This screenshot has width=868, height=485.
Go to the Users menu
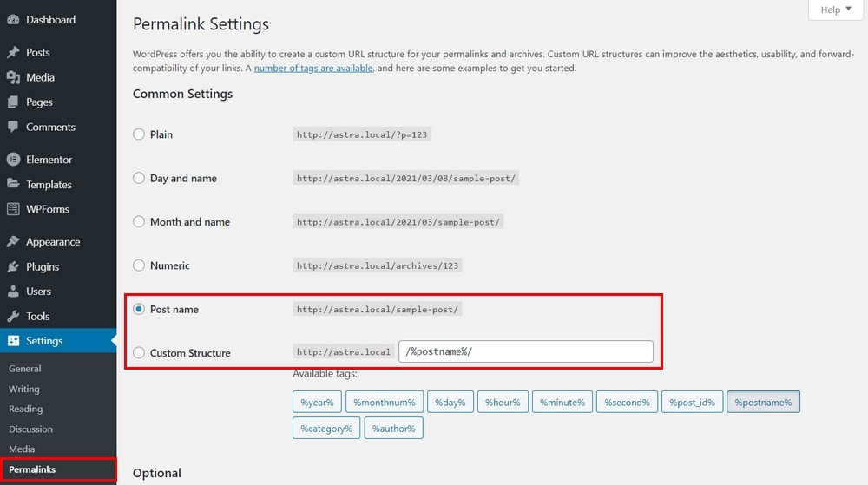38,291
